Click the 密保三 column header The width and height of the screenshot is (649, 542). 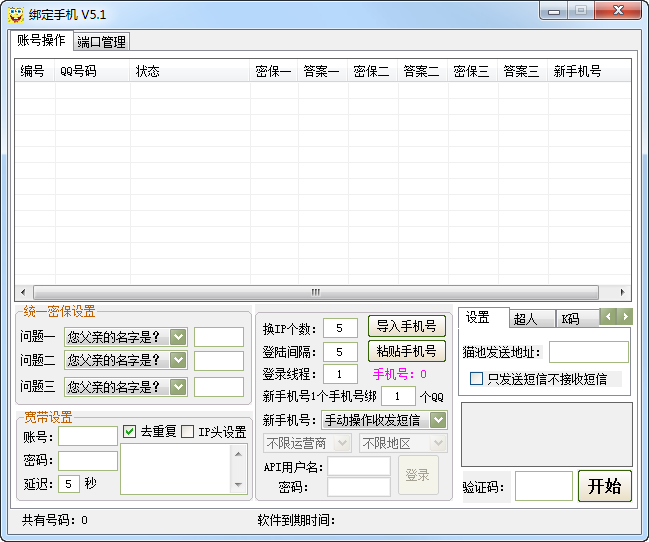[x=473, y=71]
